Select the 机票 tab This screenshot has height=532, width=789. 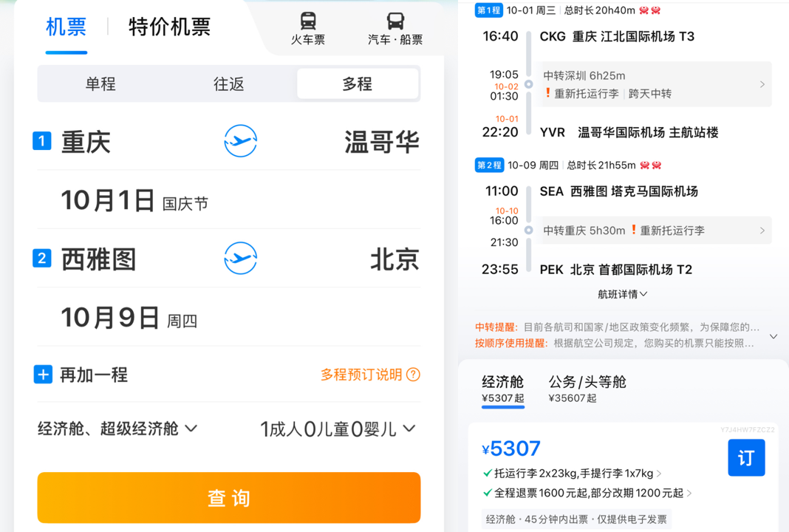[66, 27]
